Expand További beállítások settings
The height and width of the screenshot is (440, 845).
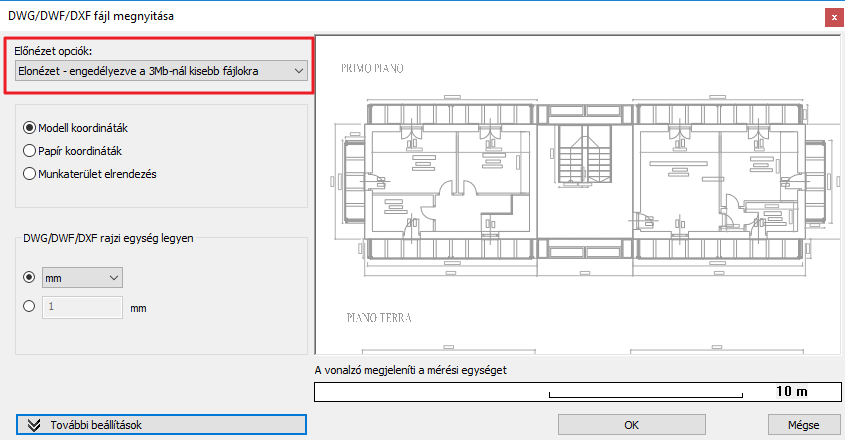point(161,425)
